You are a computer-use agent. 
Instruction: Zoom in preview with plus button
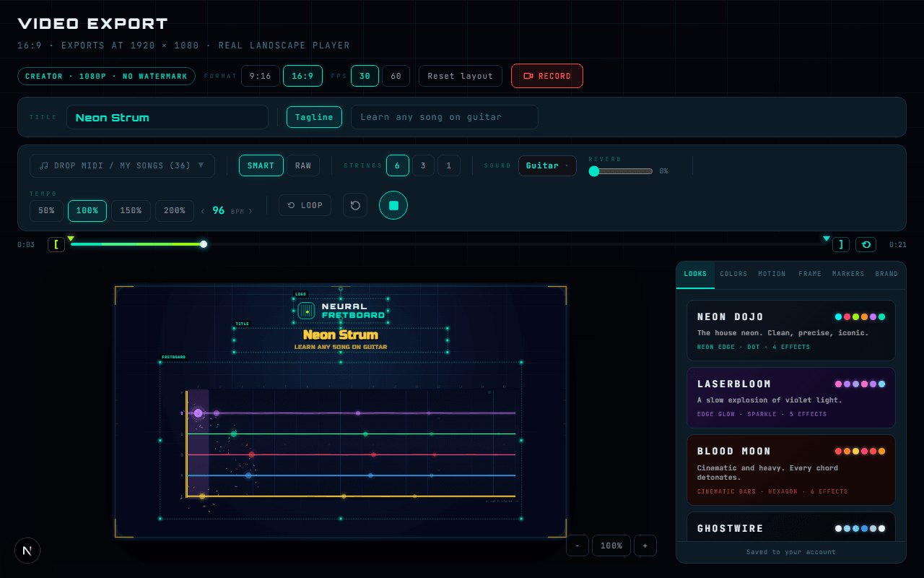[645, 545]
